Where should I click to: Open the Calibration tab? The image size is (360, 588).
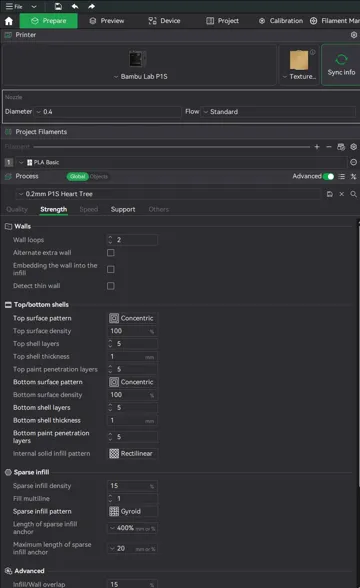point(281,21)
